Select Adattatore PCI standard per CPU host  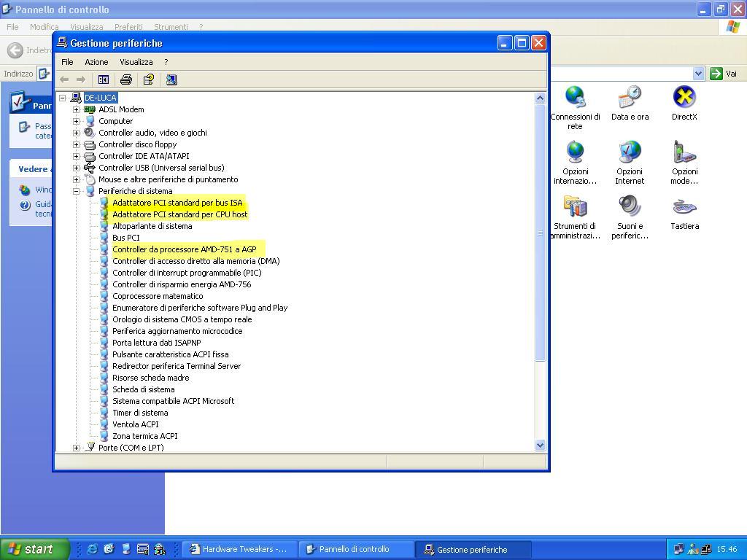pos(180,214)
